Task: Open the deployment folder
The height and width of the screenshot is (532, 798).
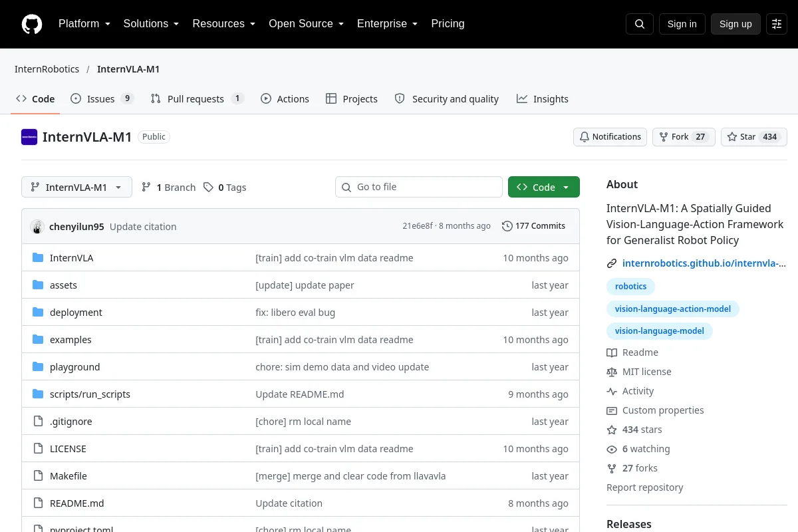Action: point(76,313)
